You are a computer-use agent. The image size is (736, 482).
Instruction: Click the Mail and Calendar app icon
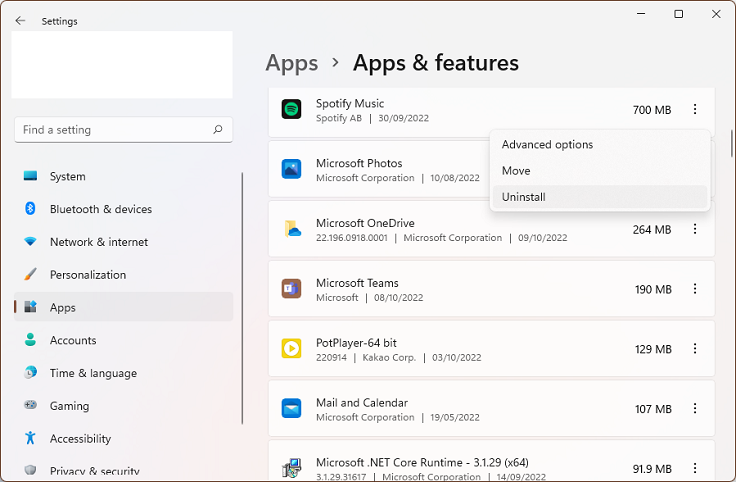[x=291, y=408]
